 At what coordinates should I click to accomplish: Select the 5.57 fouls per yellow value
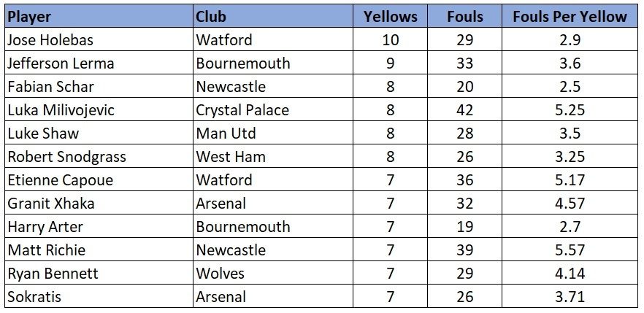pyautogui.click(x=570, y=250)
